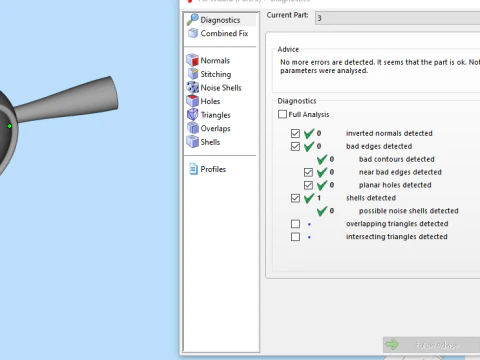The height and width of the screenshot is (360, 480).
Task: Switch to the Triangles page
Action: pos(215,115)
